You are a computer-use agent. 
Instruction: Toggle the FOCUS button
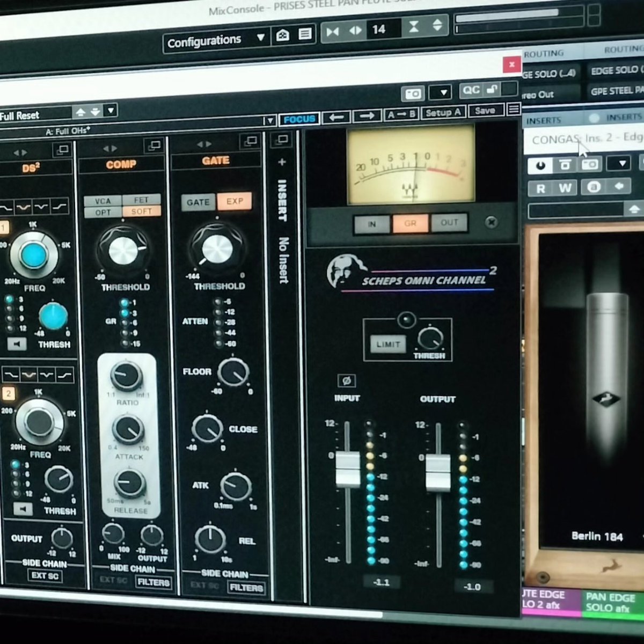[x=299, y=119]
